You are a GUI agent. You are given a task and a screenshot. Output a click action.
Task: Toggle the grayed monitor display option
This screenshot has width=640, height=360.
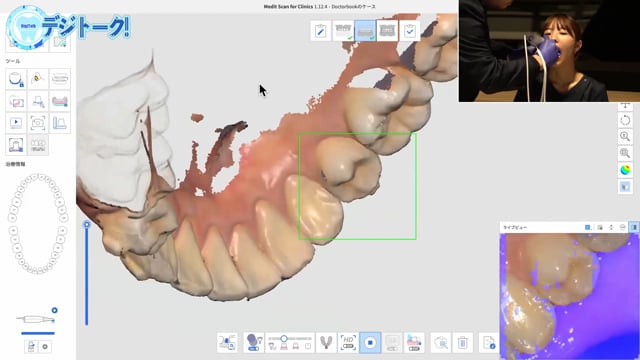[x=392, y=342]
